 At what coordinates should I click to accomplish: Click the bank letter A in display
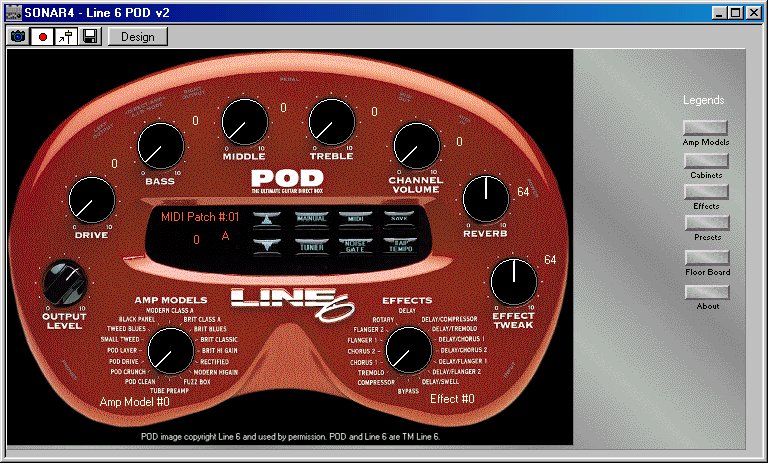[225, 236]
